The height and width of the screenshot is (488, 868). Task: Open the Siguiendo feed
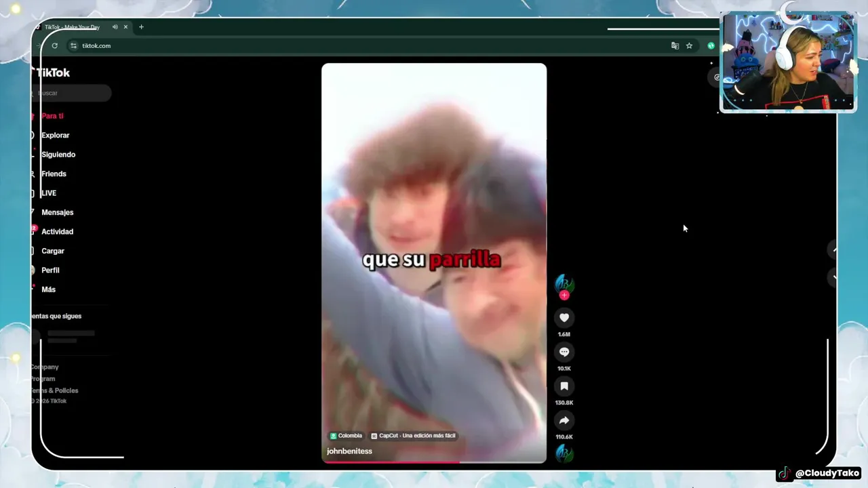click(x=58, y=155)
